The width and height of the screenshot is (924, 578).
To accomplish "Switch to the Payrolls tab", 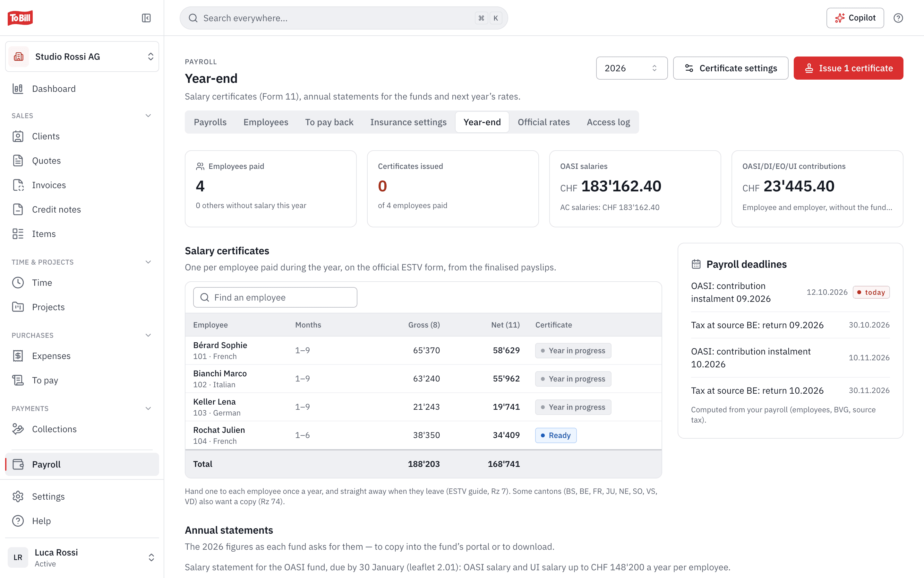I will (210, 122).
